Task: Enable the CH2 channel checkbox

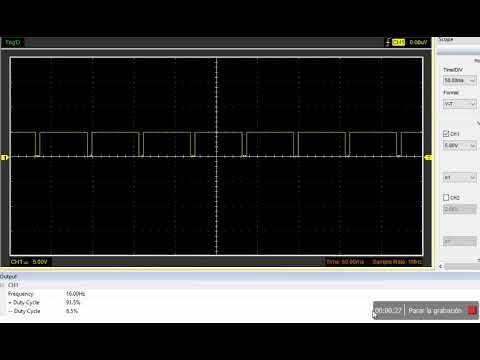Action: click(446, 197)
